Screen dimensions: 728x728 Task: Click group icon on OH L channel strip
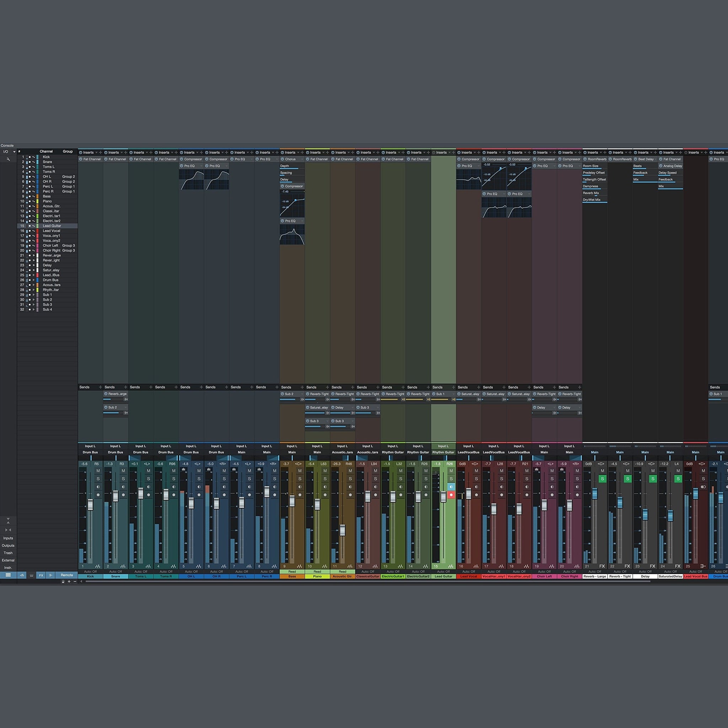(x=183, y=470)
